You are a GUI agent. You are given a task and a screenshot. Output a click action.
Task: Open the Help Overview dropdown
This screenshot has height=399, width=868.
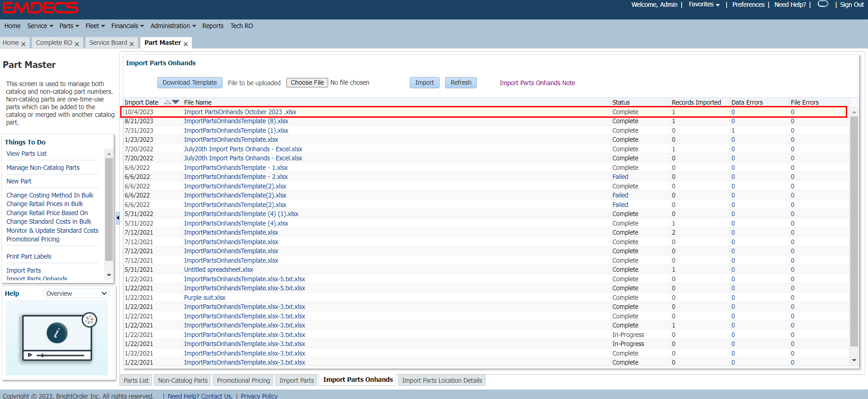[x=77, y=293]
